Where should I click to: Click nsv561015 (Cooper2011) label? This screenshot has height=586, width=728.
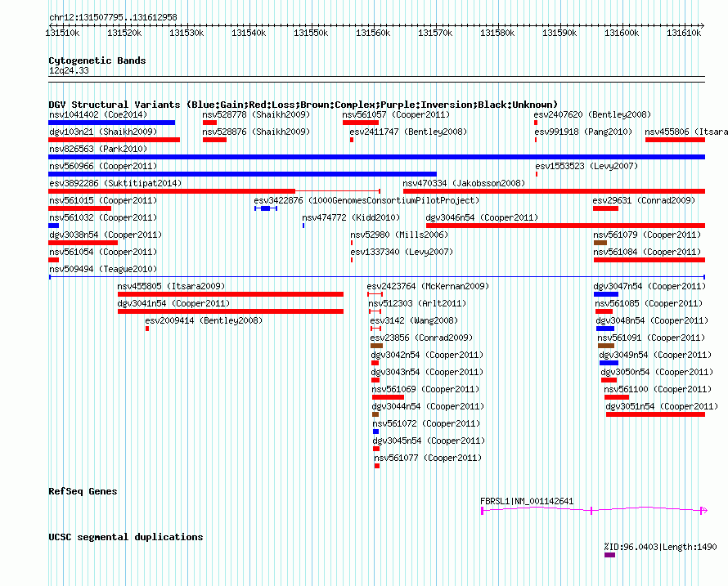103,200
